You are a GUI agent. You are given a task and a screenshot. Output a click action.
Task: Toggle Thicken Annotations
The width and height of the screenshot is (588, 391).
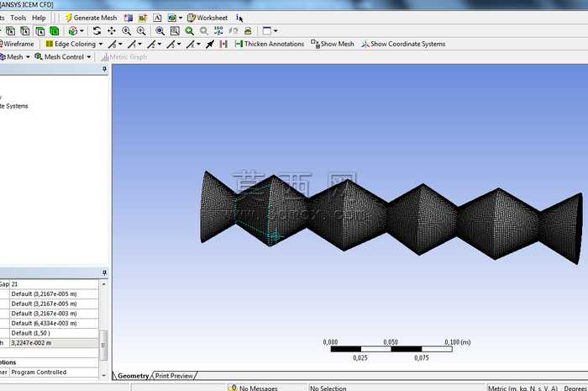pos(270,44)
